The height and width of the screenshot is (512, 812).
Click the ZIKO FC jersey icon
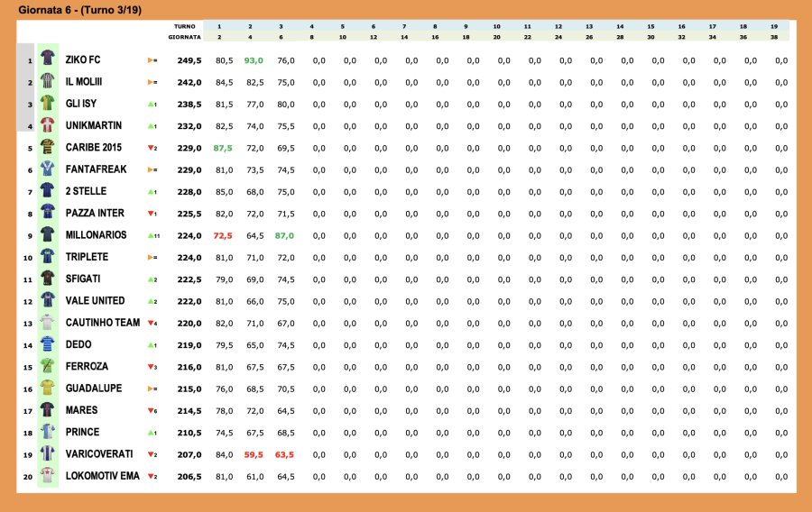48,58
